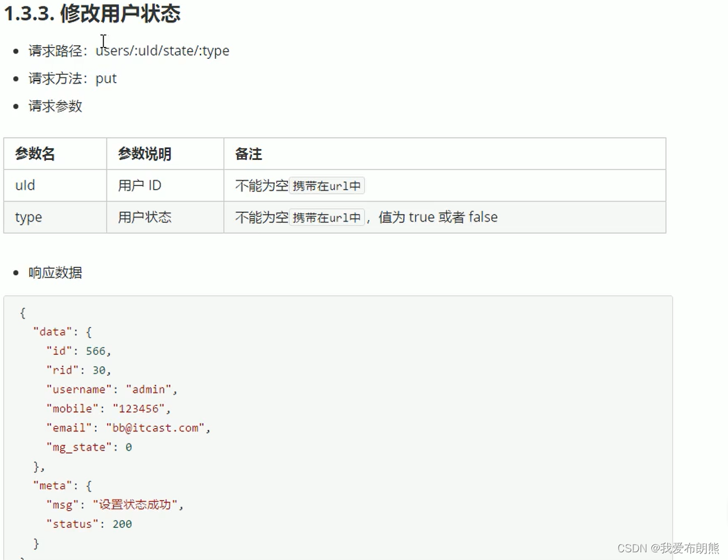Click the "请求参数" bullet text
This screenshot has height=560, width=728.
[55, 106]
